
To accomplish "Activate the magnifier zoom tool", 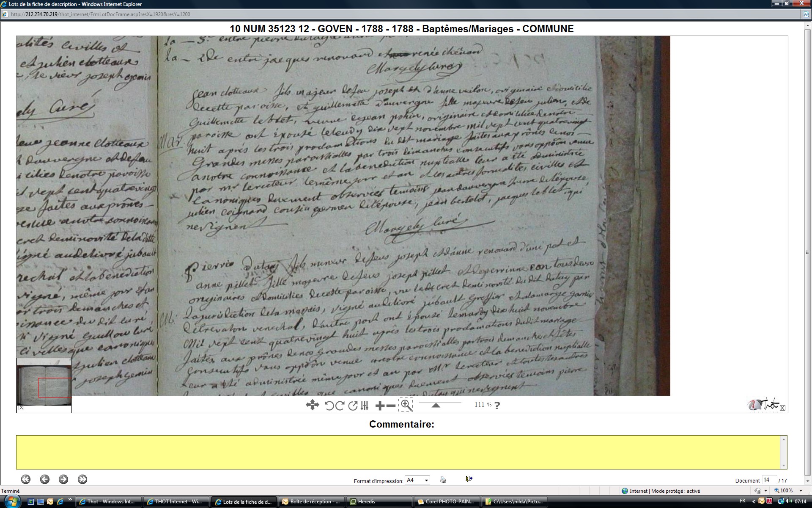I will click(x=406, y=405).
